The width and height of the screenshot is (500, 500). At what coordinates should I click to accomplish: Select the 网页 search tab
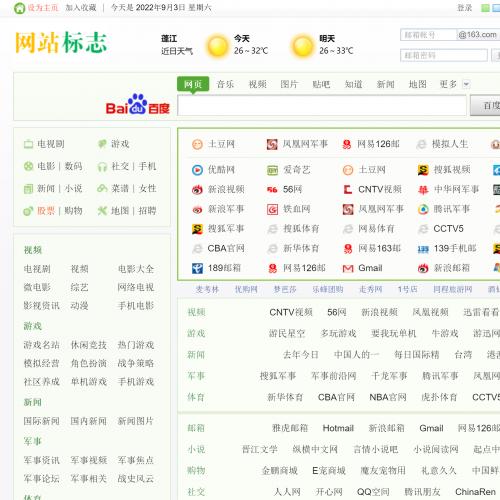(193, 84)
